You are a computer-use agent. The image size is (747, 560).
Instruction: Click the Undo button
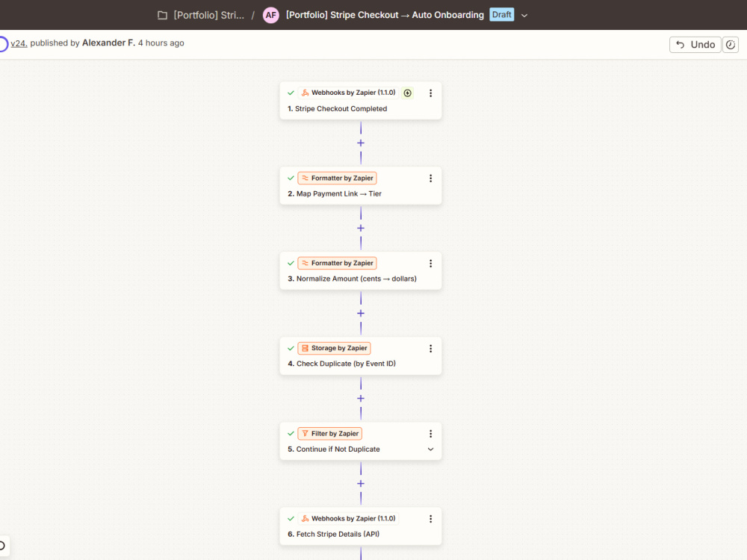(695, 45)
